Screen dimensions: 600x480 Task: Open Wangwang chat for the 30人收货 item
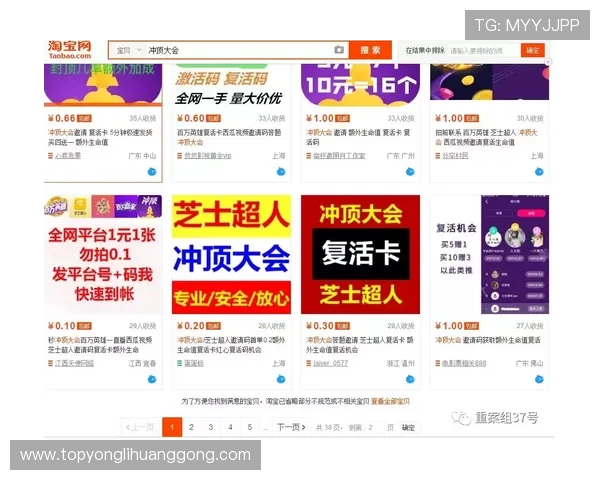539,171
